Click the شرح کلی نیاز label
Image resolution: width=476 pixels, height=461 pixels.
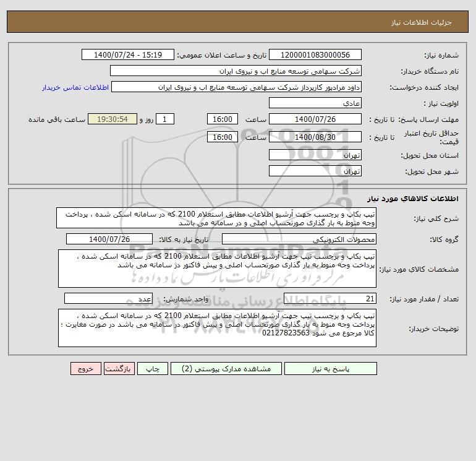436,218
